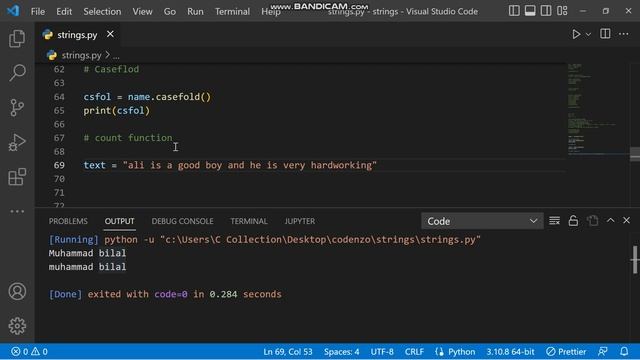Change file encoding UTF-8
Viewport: 640px width, 360px height.
[x=382, y=351]
